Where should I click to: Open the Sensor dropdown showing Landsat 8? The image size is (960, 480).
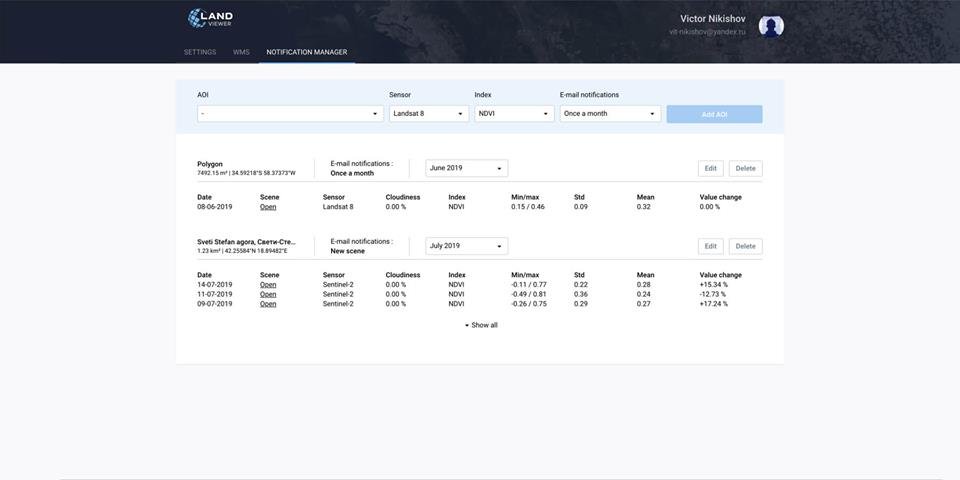[428, 114]
